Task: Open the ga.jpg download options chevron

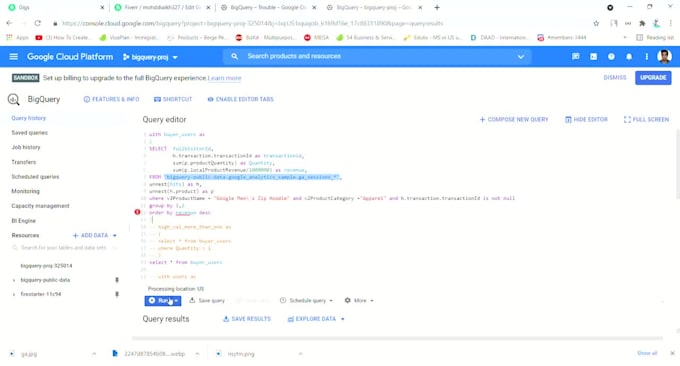Action: click(x=94, y=354)
